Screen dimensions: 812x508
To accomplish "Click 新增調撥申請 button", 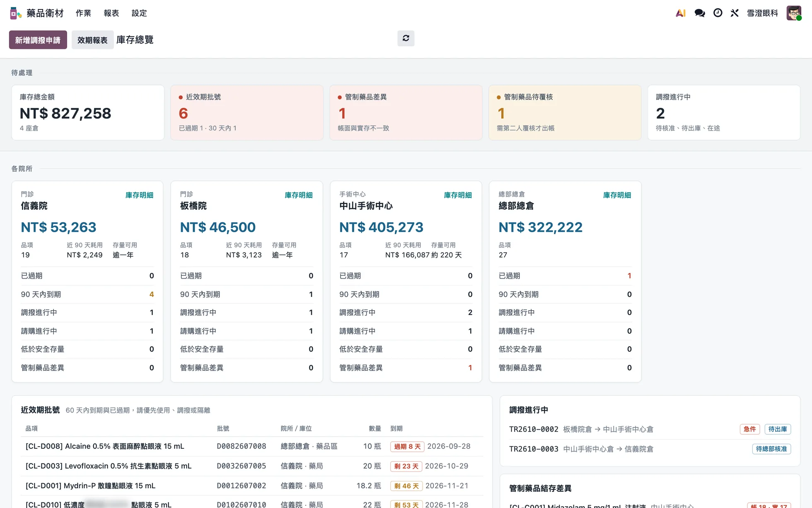I will pos(38,40).
